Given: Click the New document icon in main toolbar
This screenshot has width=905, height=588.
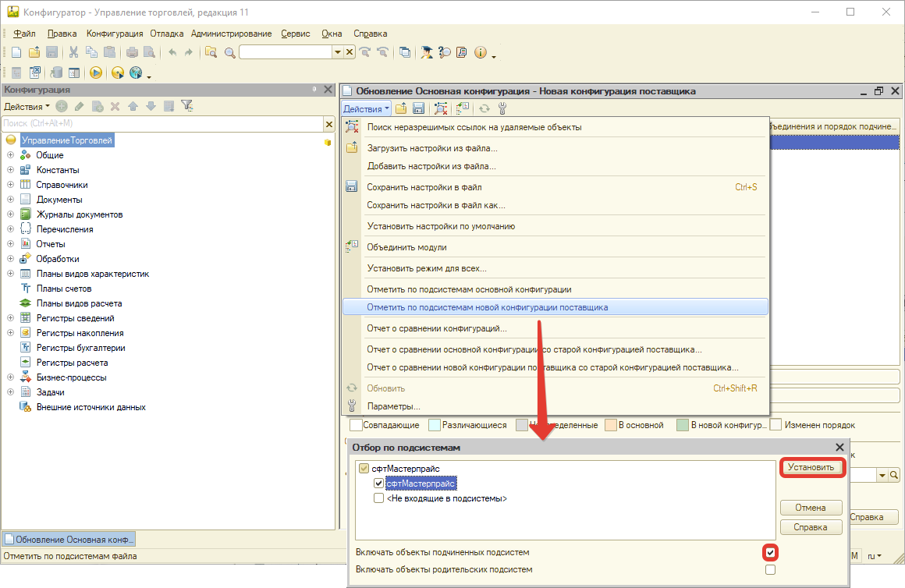Looking at the screenshot, I should [x=16, y=52].
